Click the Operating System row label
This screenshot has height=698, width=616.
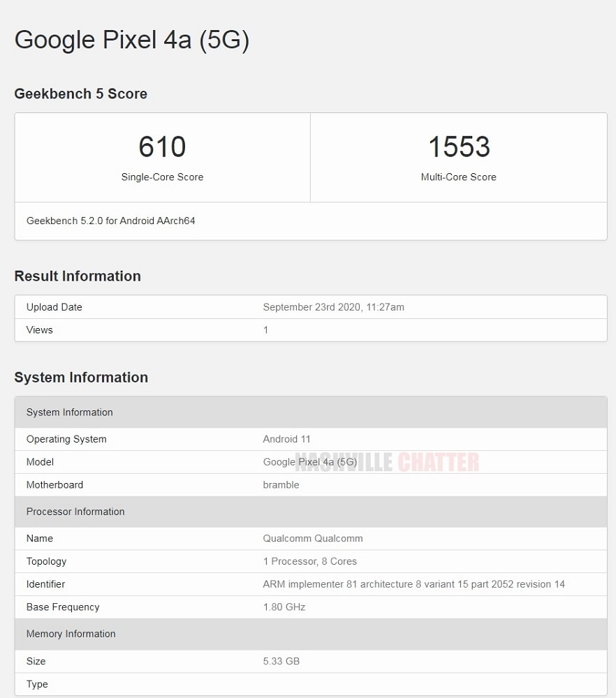click(66, 439)
